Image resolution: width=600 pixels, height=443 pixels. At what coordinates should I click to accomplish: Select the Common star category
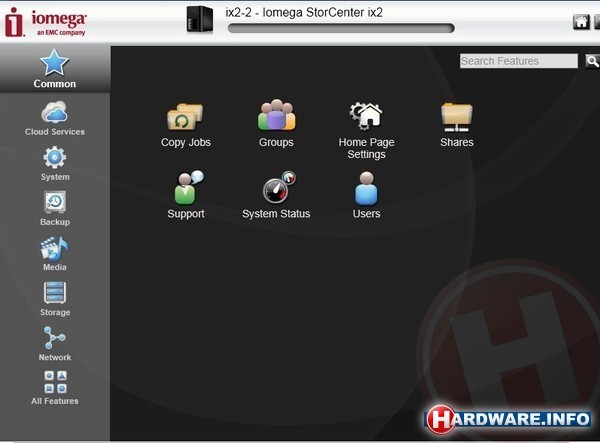[55, 69]
